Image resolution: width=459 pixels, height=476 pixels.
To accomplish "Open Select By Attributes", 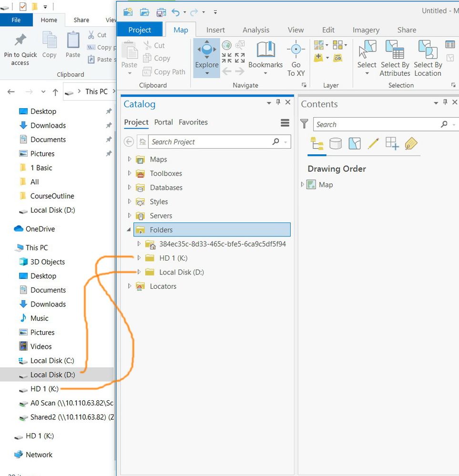I will click(x=395, y=58).
